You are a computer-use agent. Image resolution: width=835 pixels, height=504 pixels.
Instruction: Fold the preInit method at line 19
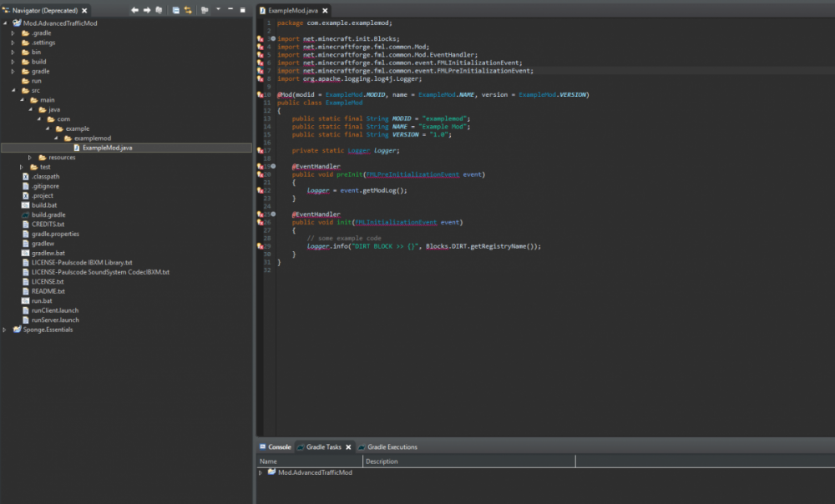[x=273, y=167]
